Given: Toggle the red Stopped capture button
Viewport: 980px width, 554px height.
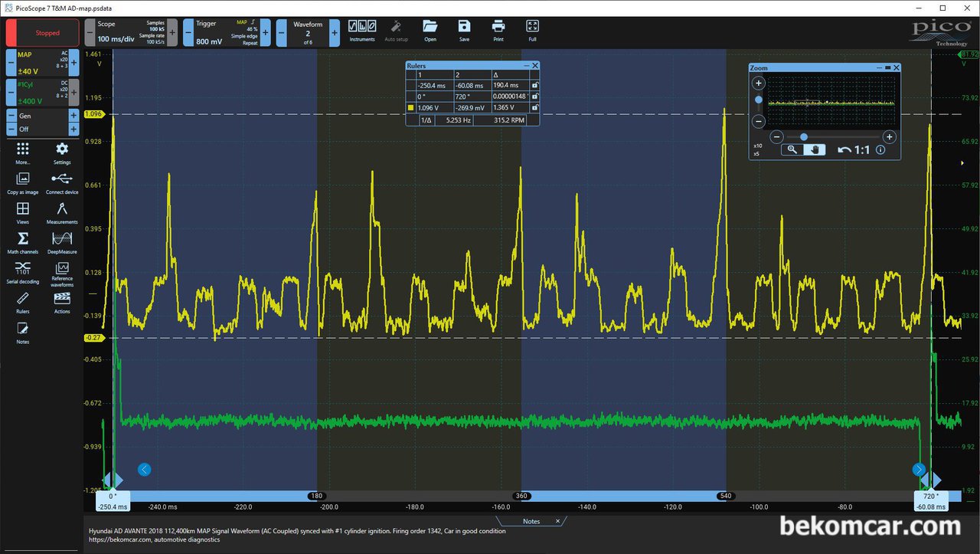Looking at the screenshot, I should click(x=43, y=33).
